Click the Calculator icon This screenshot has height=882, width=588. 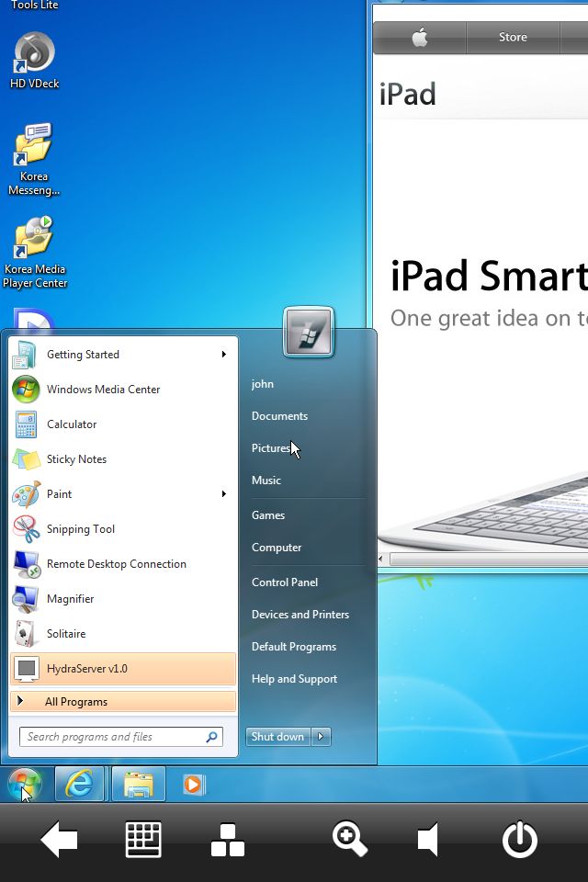(x=26, y=424)
